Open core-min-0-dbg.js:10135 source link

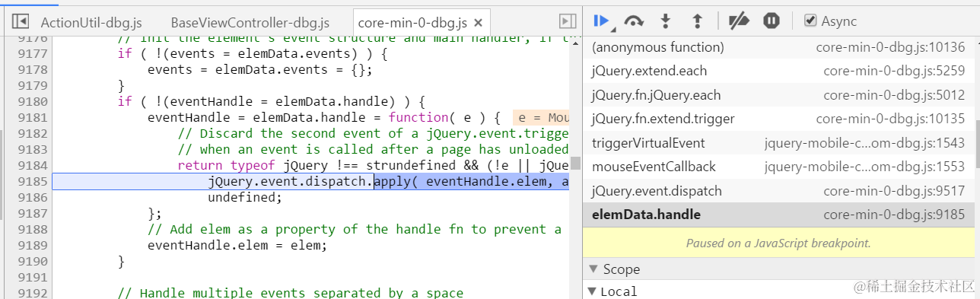[890, 119]
